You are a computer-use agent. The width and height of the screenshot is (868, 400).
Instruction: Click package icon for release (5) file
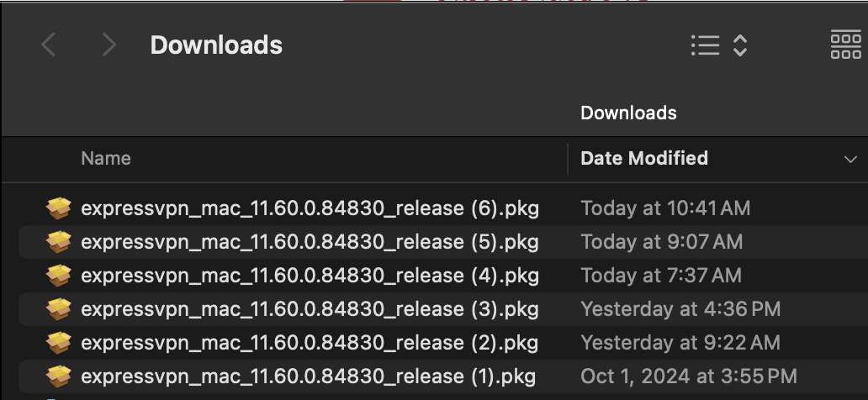(x=58, y=241)
